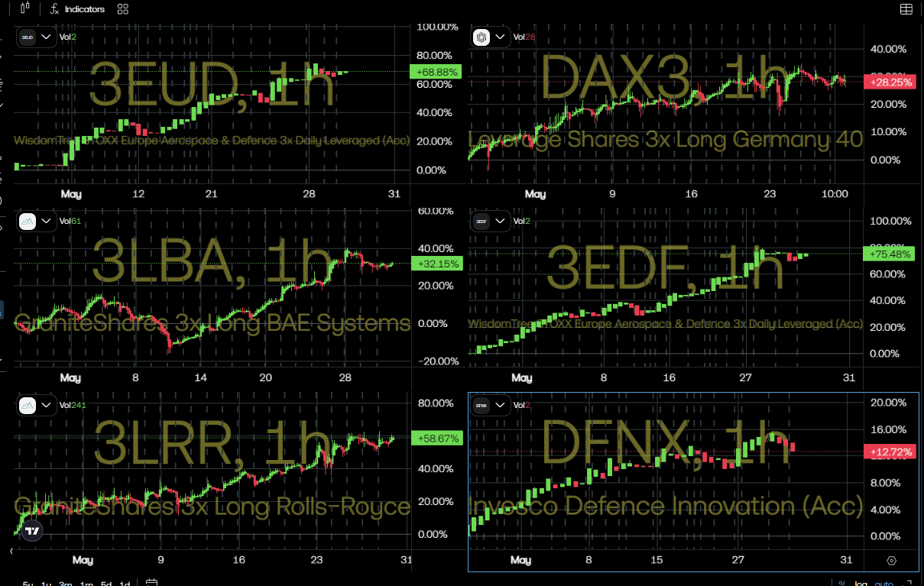Toggle the log scale mode
This screenshot has width=924, height=586.
[x=861, y=582]
